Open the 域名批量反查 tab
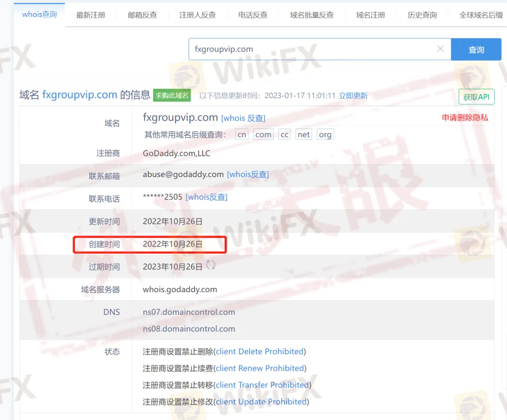The width and height of the screenshot is (507, 420). [x=312, y=15]
